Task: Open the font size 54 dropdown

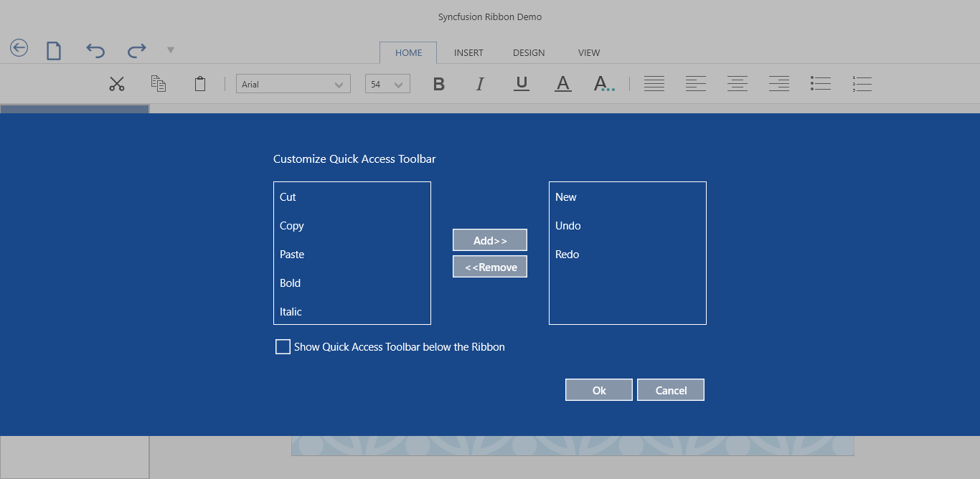Action: [x=400, y=83]
